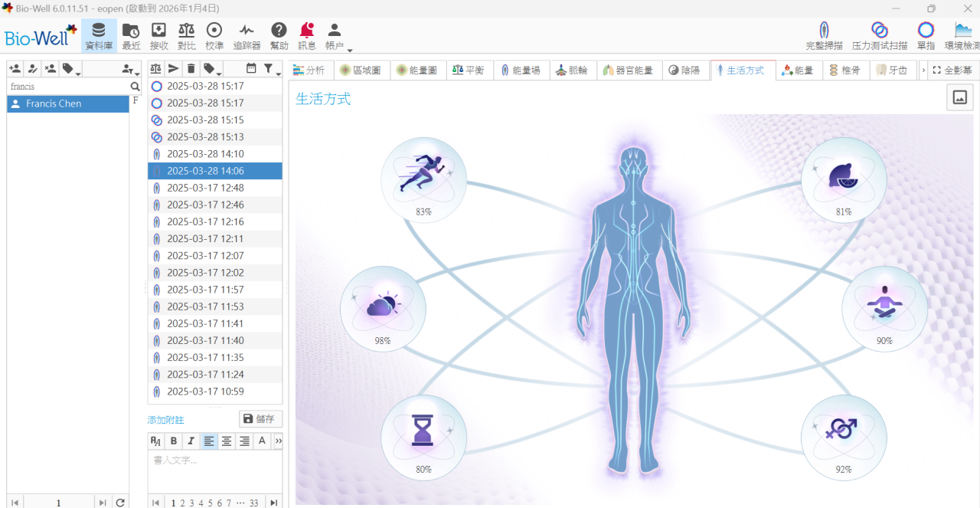Delete the selected scan with trash icon

coord(191,69)
